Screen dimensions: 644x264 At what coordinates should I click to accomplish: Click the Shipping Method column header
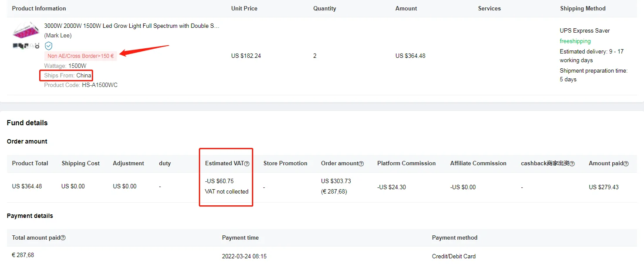pos(583,9)
